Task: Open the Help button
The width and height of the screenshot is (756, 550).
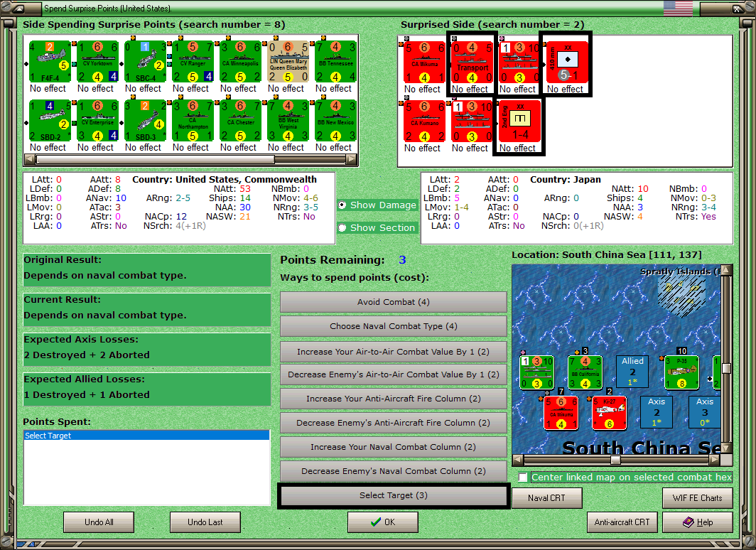Action: (x=698, y=522)
